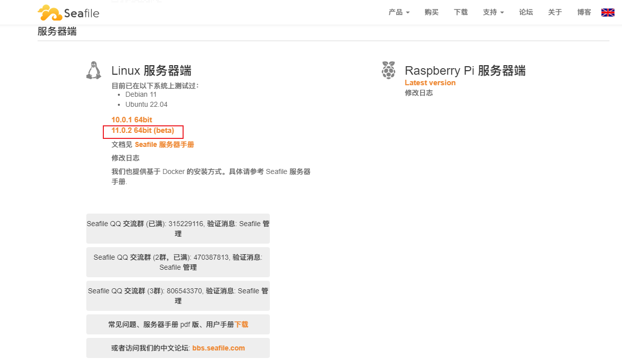Open the 购买 nav item
The image size is (622, 364).
[431, 13]
